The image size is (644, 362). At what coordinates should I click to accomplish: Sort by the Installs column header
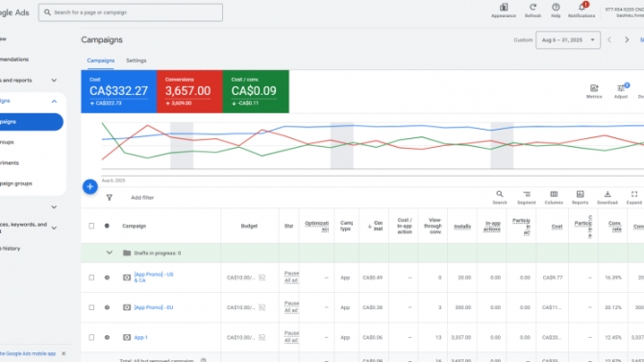click(462, 227)
